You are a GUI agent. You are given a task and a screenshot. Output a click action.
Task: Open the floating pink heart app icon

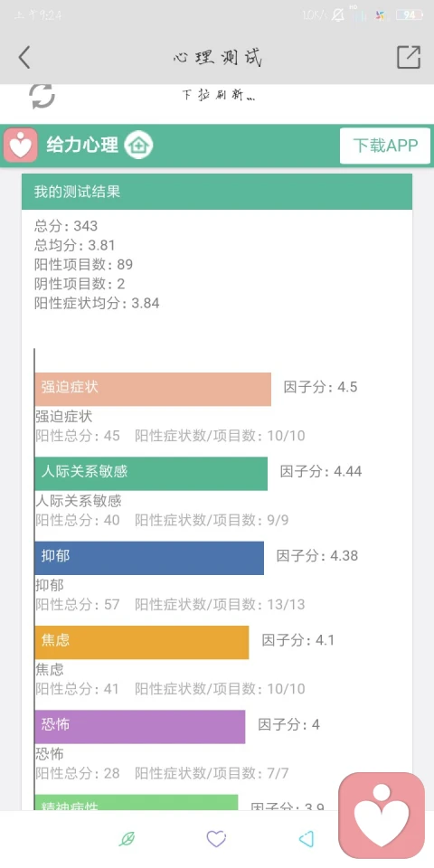point(382,815)
